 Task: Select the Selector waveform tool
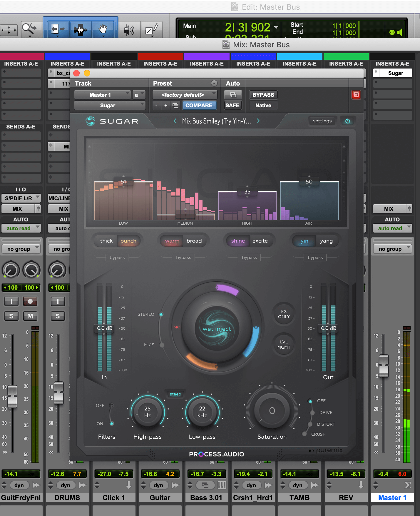point(81,29)
